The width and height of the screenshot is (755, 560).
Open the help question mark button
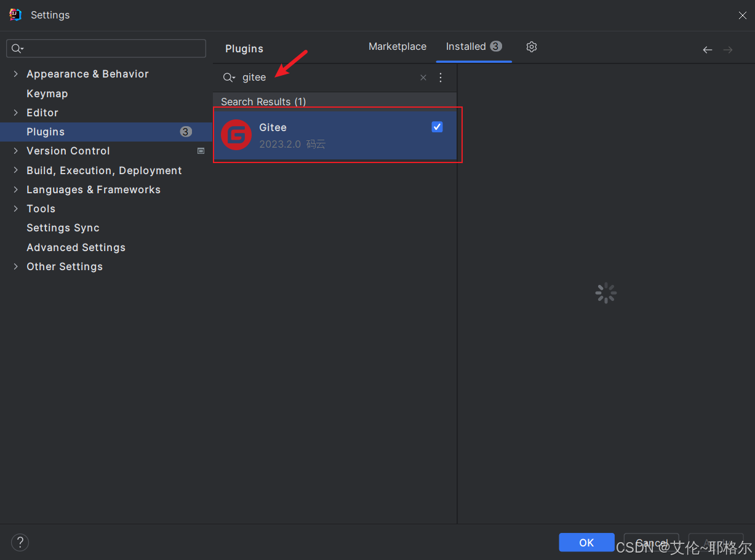tap(20, 542)
